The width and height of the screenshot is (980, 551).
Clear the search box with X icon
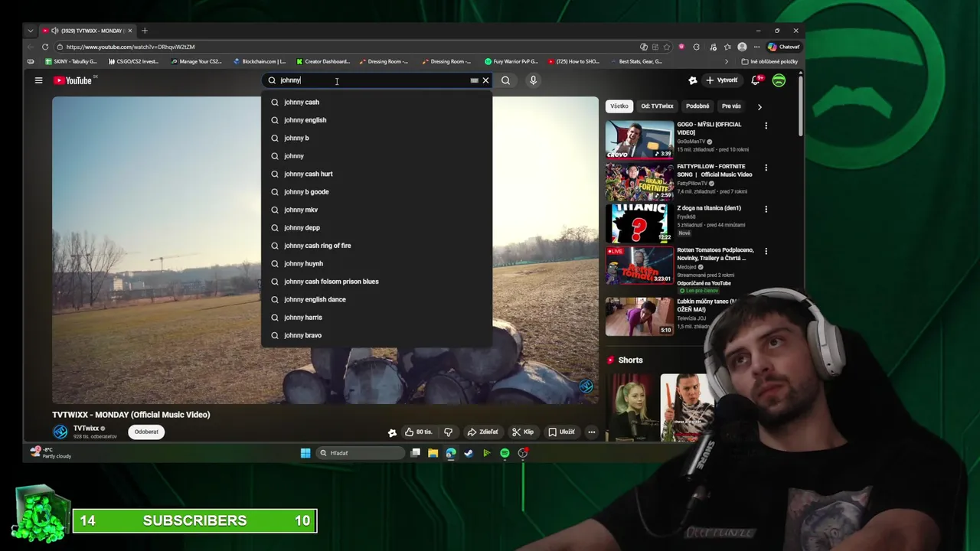tap(485, 80)
